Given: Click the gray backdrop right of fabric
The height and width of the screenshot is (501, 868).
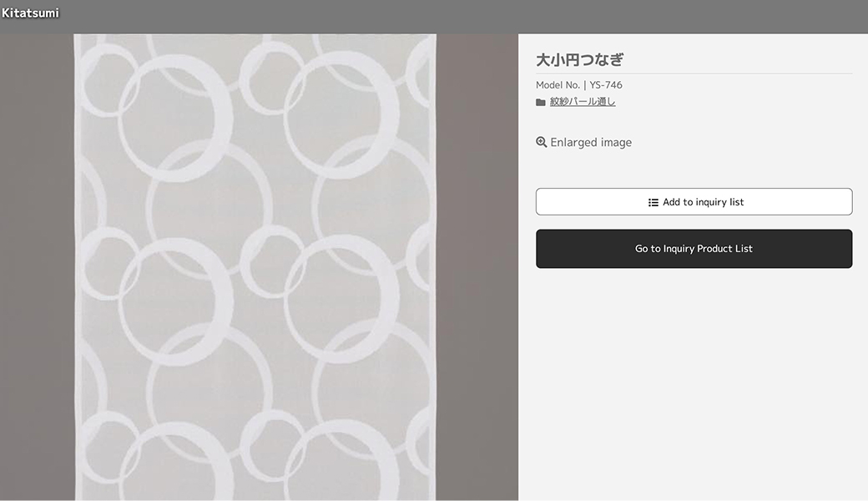Looking at the screenshot, I should (x=477, y=267).
